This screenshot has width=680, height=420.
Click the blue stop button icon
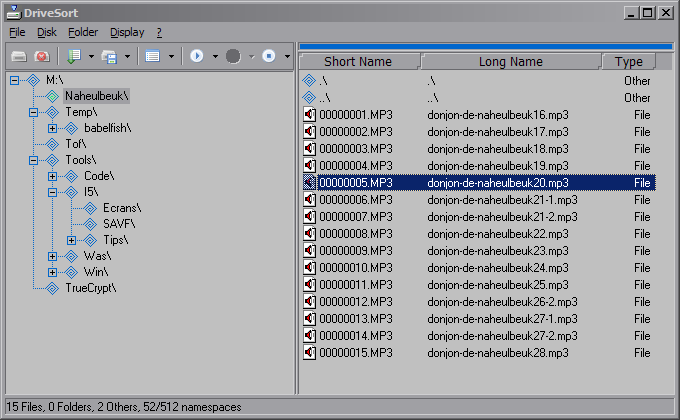pyautogui.click(x=268, y=57)
